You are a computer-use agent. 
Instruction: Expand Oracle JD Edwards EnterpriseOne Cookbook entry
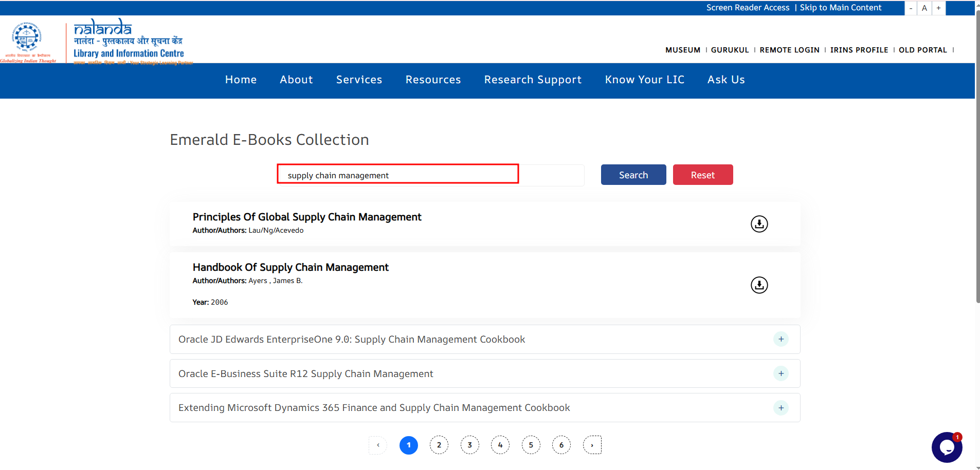click(781, 339)
